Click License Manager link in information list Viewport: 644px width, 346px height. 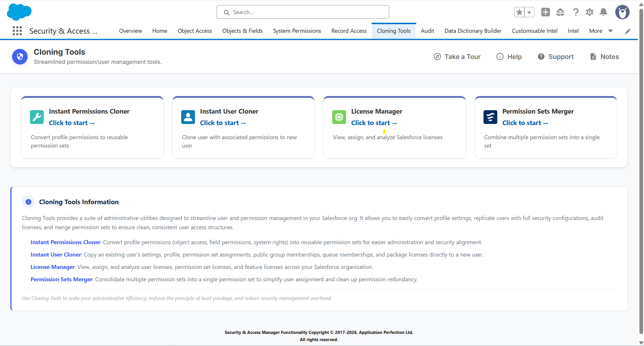[53, 267]
